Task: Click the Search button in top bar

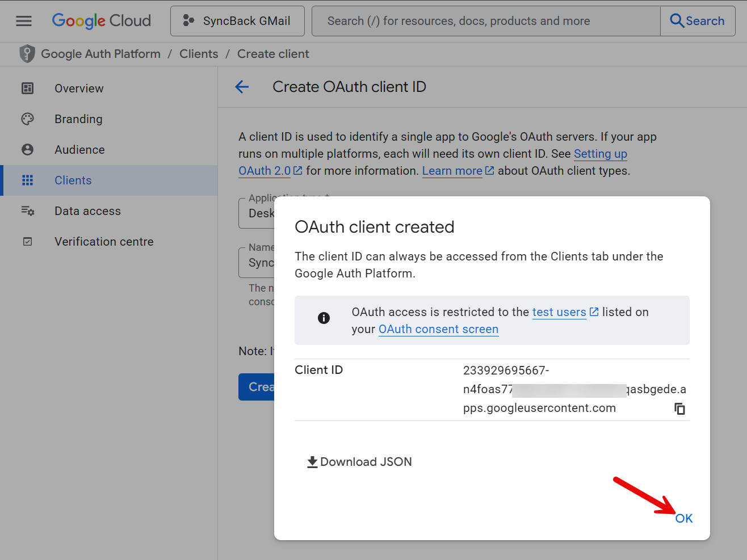Action: (698, 21)
